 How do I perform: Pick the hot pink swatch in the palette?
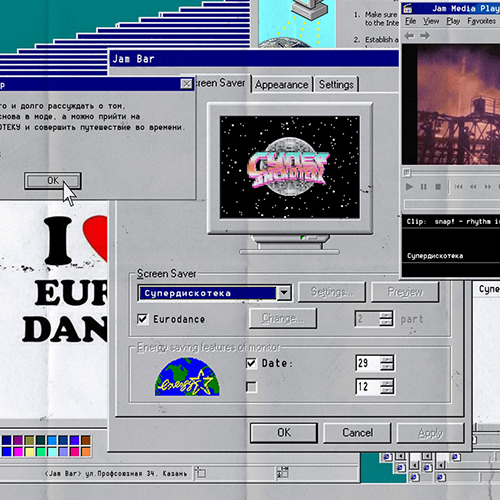(75, 452)
